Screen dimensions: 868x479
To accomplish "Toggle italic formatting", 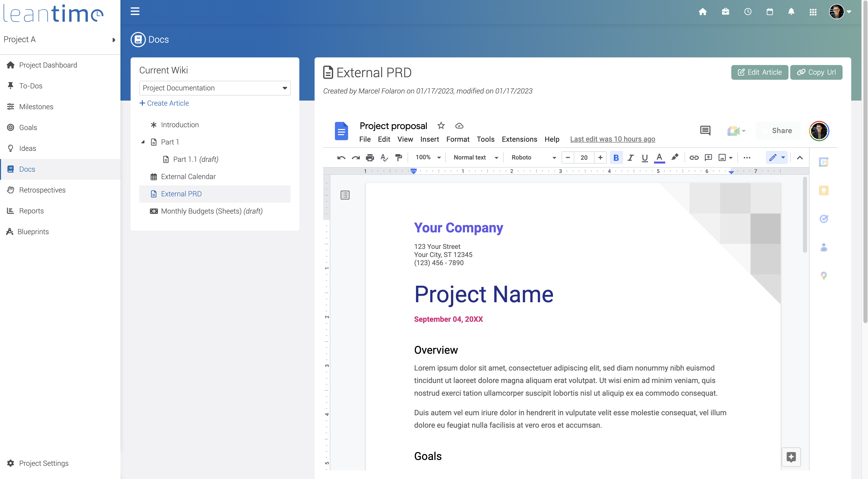I will [630, 158].
